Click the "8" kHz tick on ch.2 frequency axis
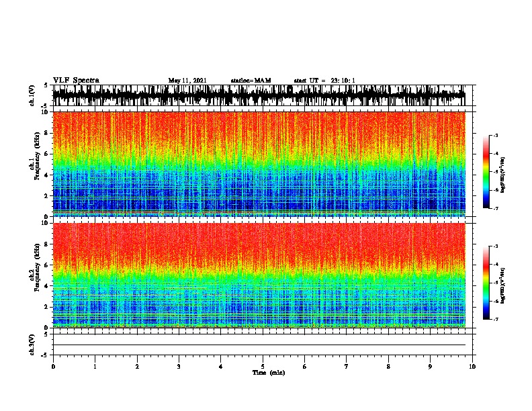The height and width of the screenshot is (411, 532). (x=47, y=244)
